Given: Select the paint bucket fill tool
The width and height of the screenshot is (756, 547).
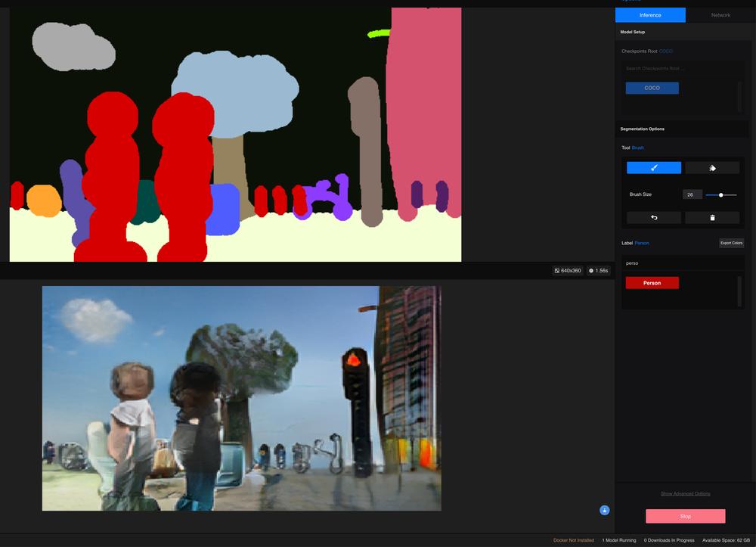Looking at the screenshot, I should click(x=712, y=167).
